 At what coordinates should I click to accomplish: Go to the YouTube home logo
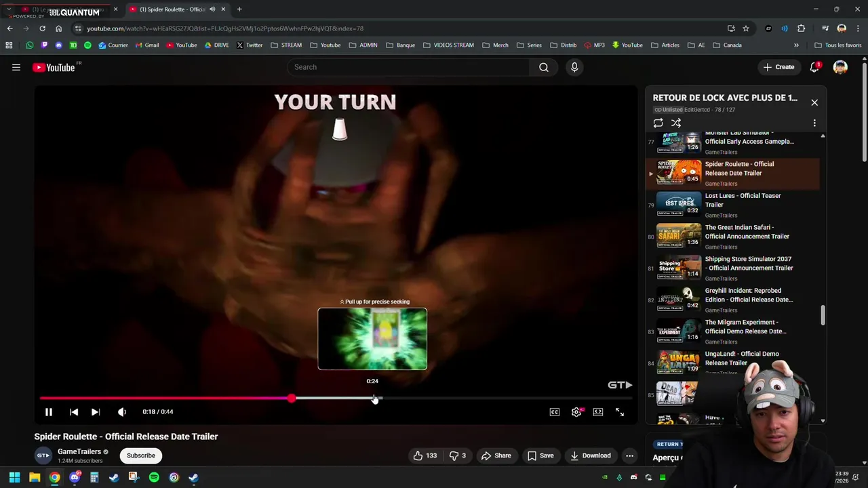(54, 67)
